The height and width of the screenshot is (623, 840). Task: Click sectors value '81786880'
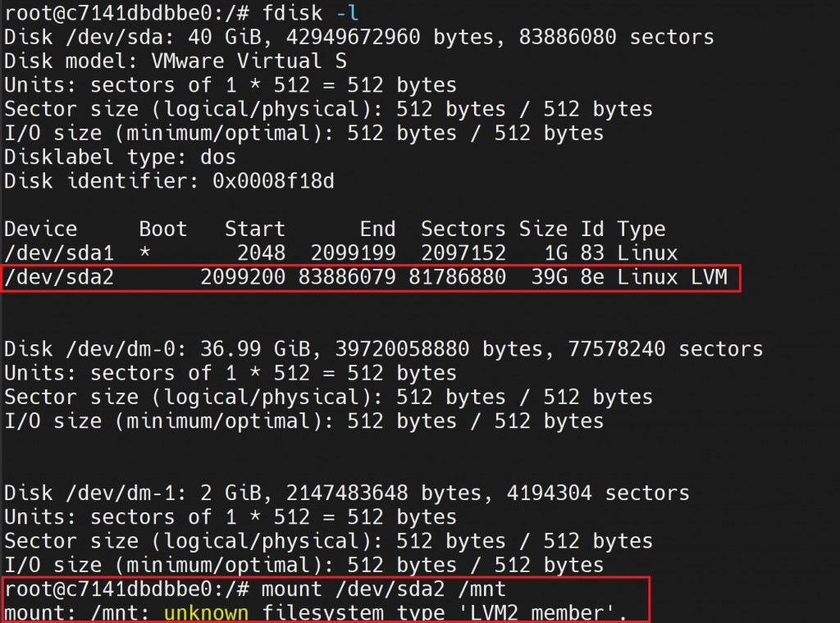pos(457,277)
